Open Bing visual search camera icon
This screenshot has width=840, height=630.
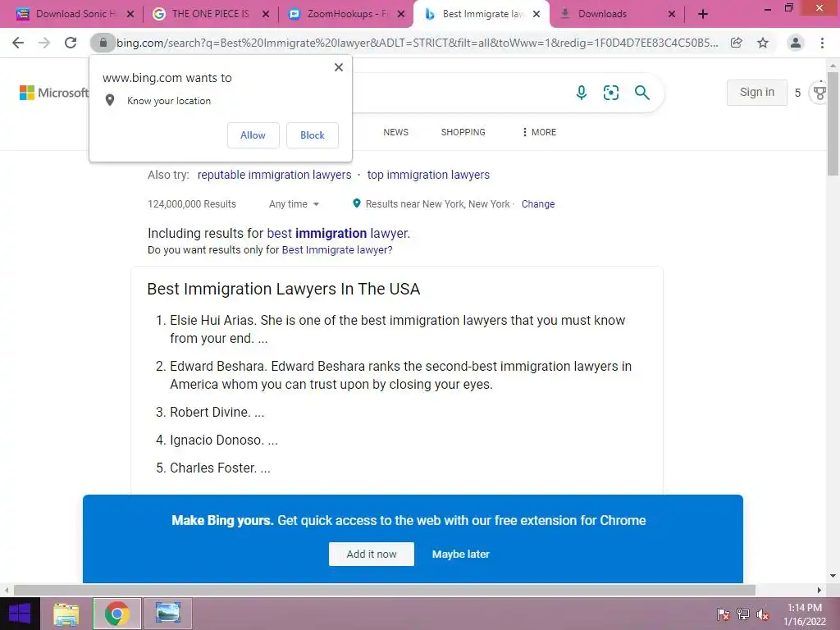point(610,93)
